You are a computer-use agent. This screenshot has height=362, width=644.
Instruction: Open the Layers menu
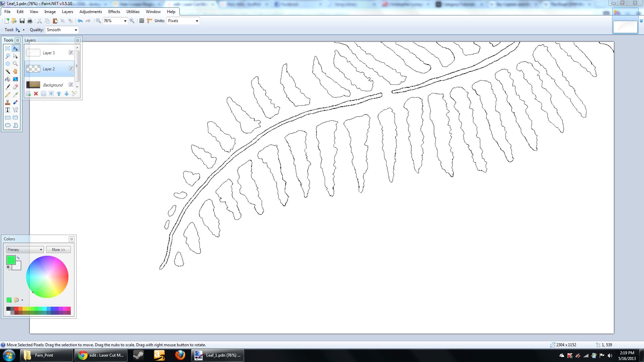pyautogui.click(x=67, y=12)
